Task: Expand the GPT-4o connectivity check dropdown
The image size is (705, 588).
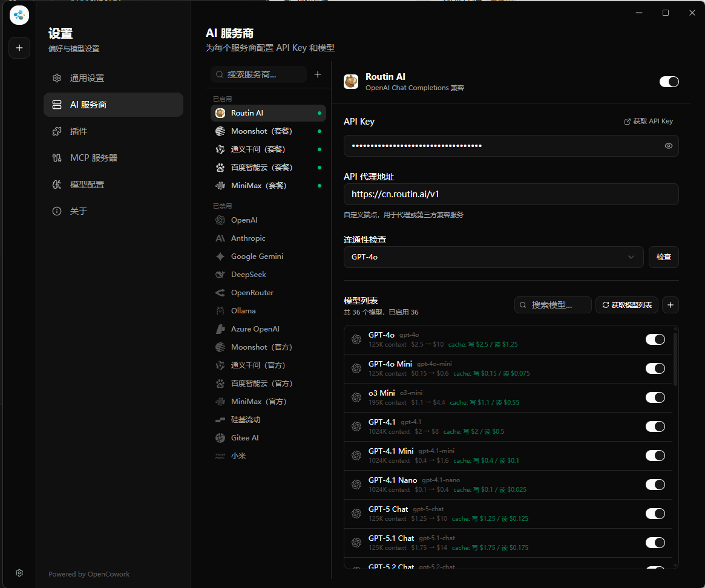Action: point(493,257)
